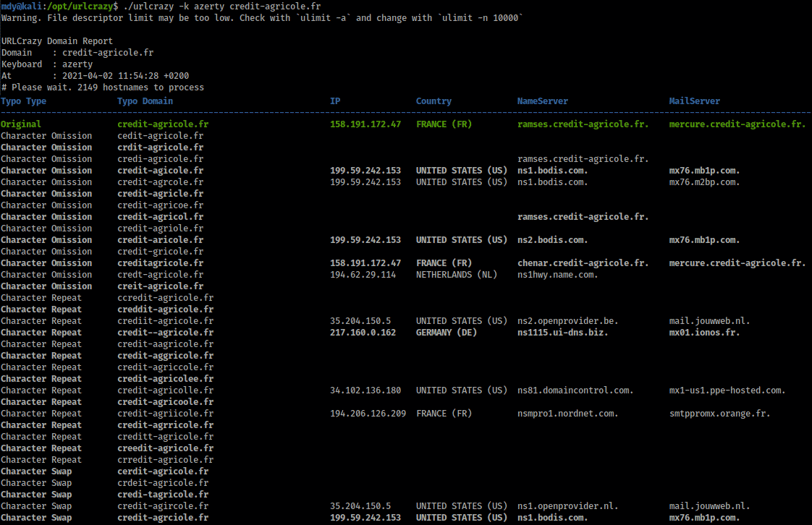This screenshot has height=525, width=812.
Task: Click nameserver chenar.credit-agricole.fr.
Action: (583, 263)
